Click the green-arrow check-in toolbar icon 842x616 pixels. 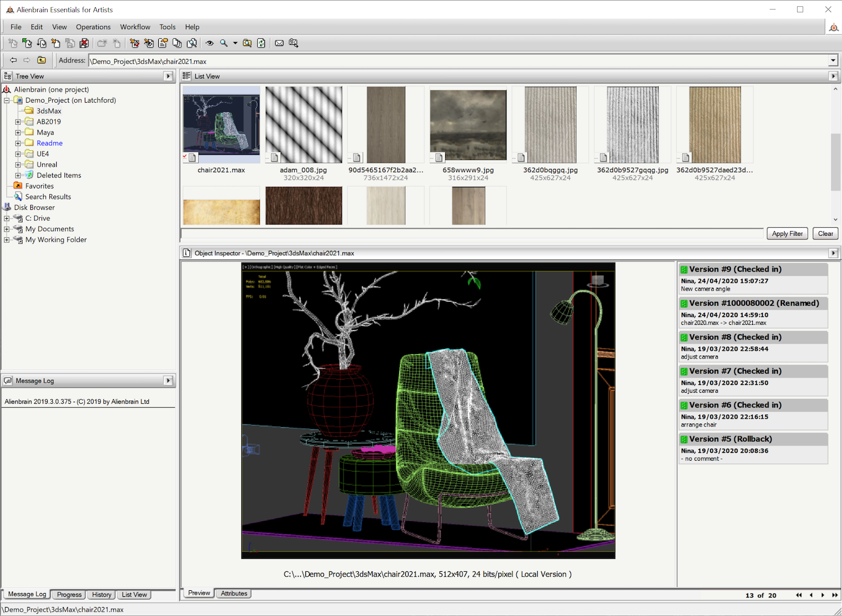point(27,43)
